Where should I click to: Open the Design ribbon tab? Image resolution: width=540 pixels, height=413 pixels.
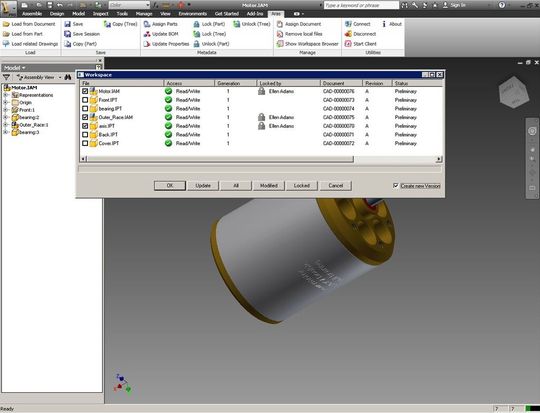[57, 14]
